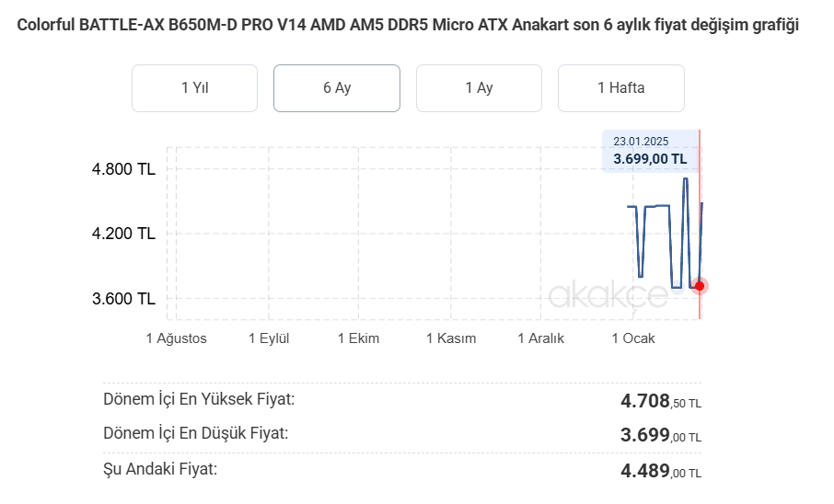Click the highest price value 4.708,50 TL
Viewport: 834px width, 504px height.
click(x=660, y=401)
